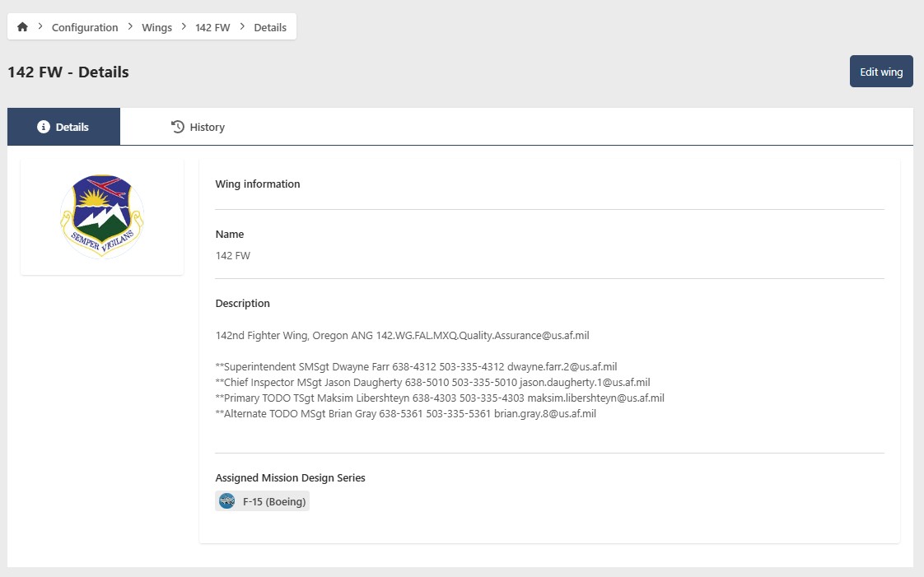Click the info icon on the Details tab

[44, 127]
